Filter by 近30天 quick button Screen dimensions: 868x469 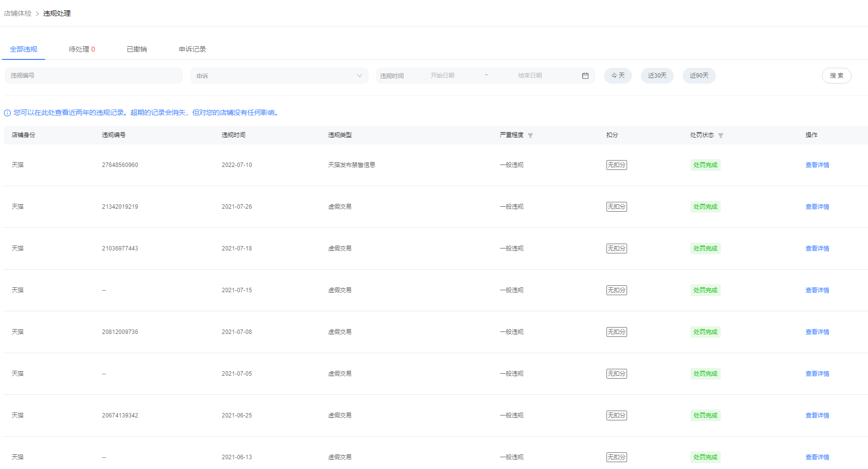coord(657,76)
